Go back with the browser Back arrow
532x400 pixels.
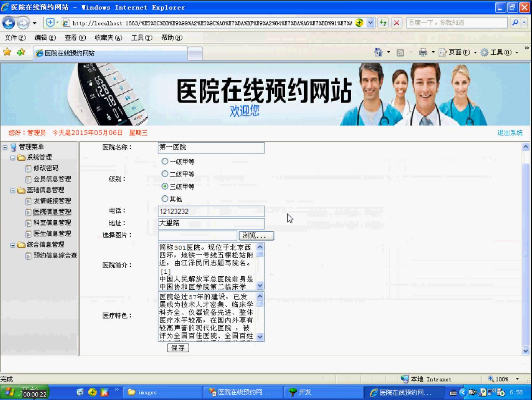click(x=9, y=23)
